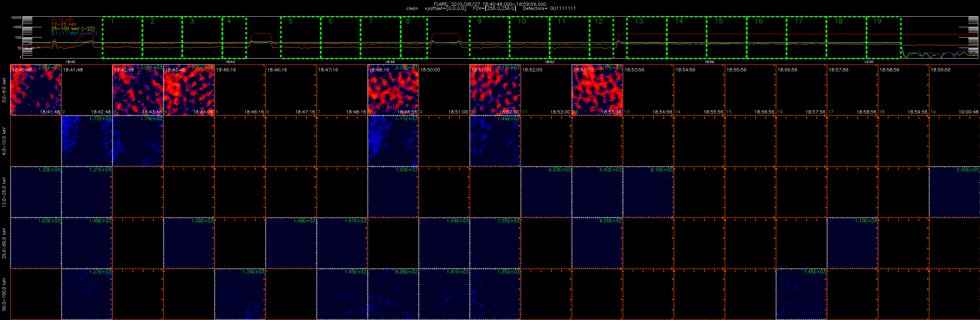The image size is (980, 320).
Task: Select interval number 1 in the light curve
Action: 122,38
